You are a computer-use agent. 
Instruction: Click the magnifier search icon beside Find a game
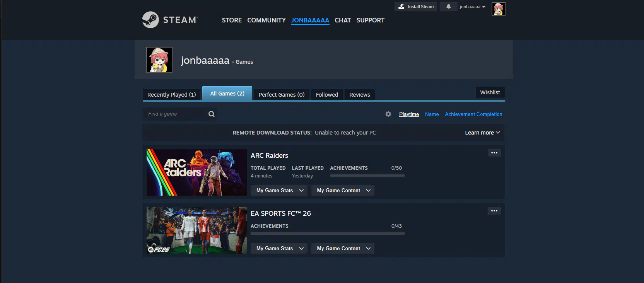pos(211,114)
